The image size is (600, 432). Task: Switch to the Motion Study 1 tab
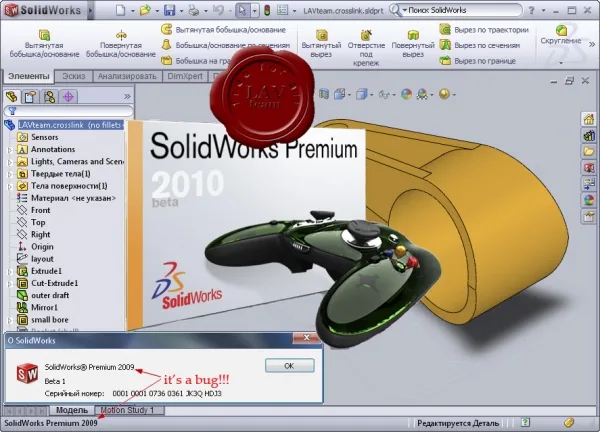(127, 410)
